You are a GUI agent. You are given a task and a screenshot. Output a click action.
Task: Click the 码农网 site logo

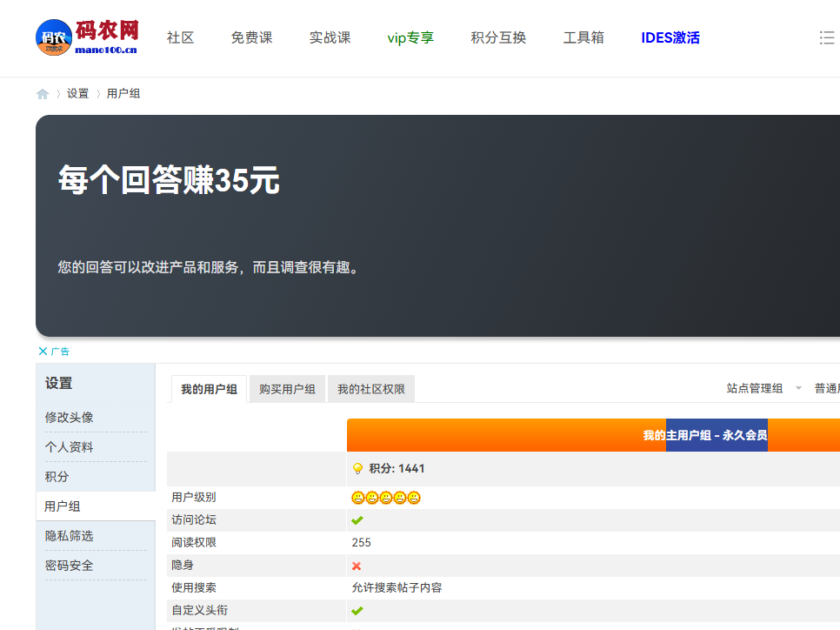pos(87,37)
